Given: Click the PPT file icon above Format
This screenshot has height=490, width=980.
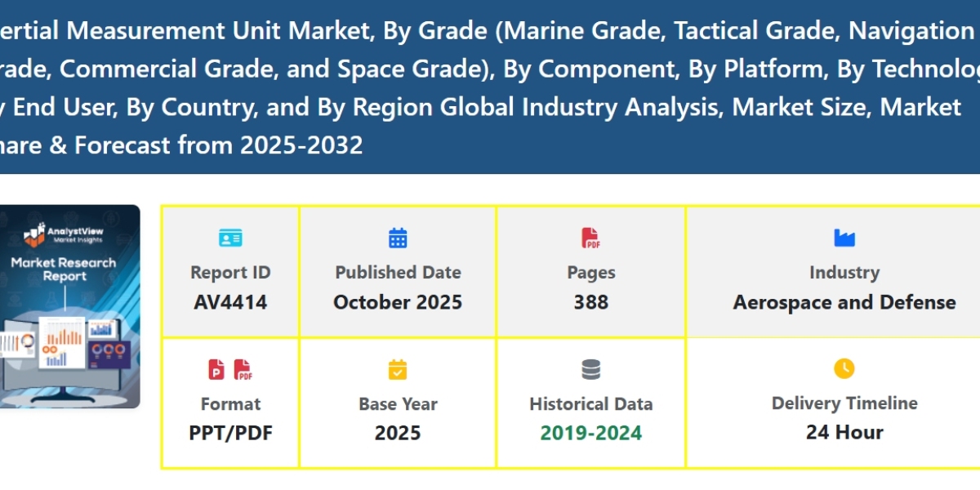Looking at the screenshot, I should [216, 369].
